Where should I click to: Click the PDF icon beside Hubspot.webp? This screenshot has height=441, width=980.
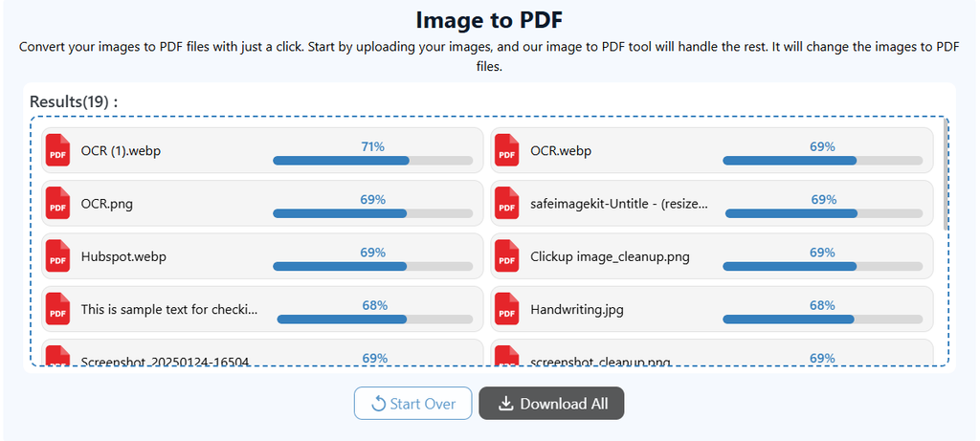click(57, 256)
